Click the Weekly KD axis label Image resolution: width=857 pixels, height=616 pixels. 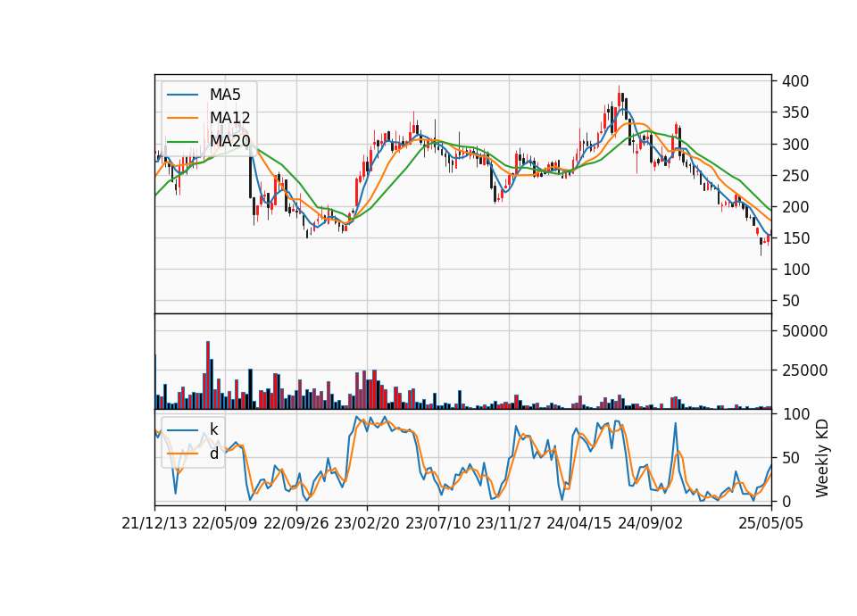coord(821,458)
